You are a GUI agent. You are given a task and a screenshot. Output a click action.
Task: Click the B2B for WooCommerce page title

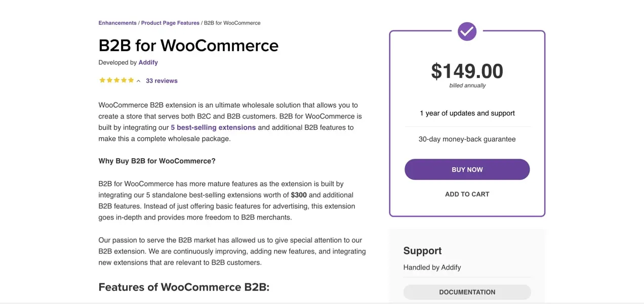click(188, 46)
